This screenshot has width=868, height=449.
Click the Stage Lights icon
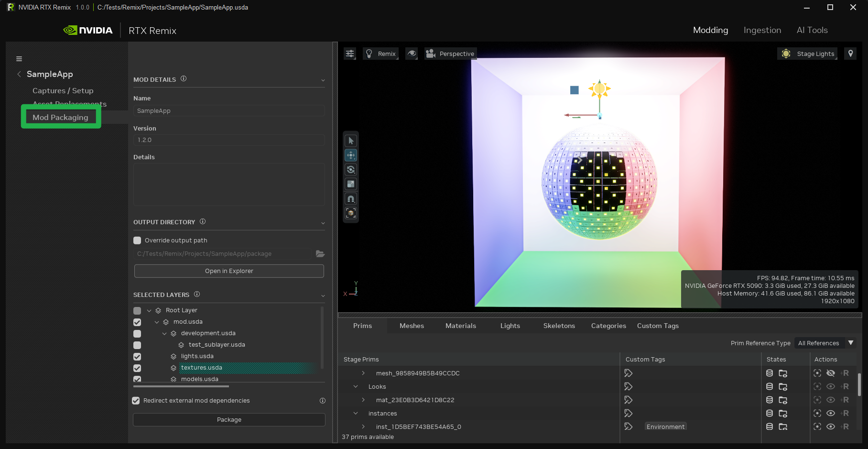[x=785, y=54]
